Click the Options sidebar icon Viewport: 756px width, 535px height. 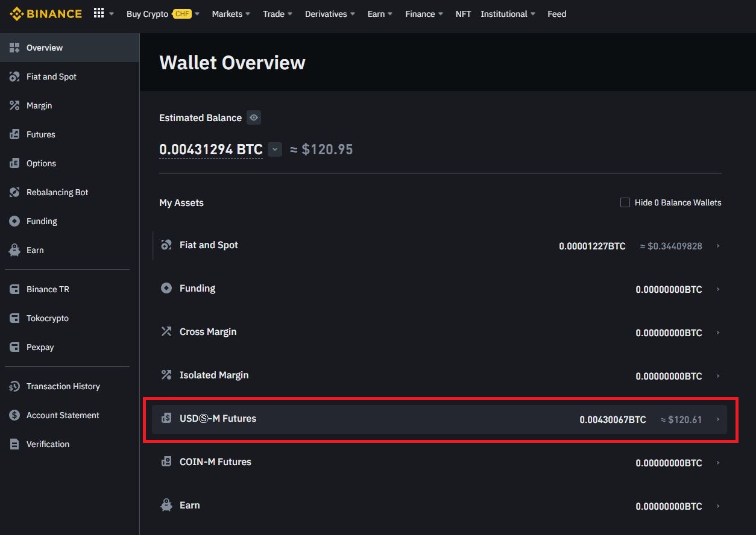[x=14, y=163]
